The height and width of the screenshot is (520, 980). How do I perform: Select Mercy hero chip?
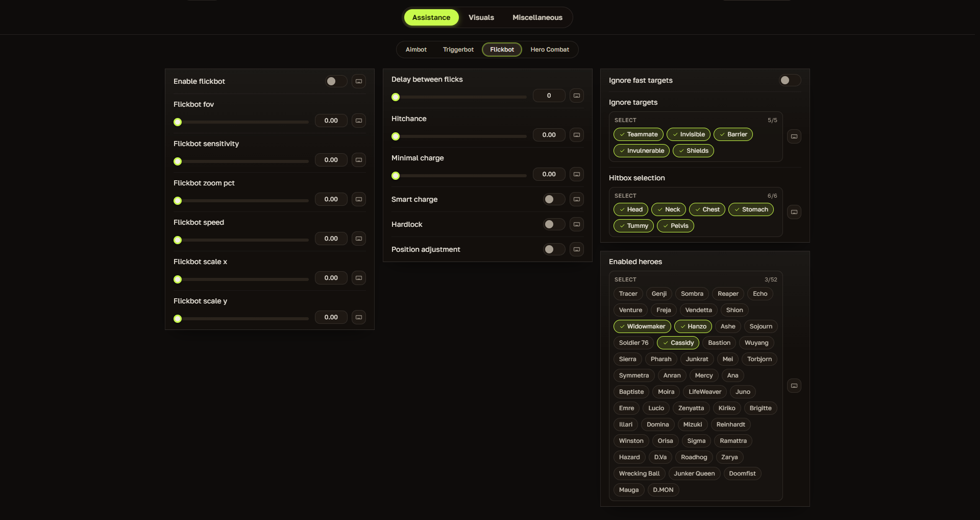[704, 375]
